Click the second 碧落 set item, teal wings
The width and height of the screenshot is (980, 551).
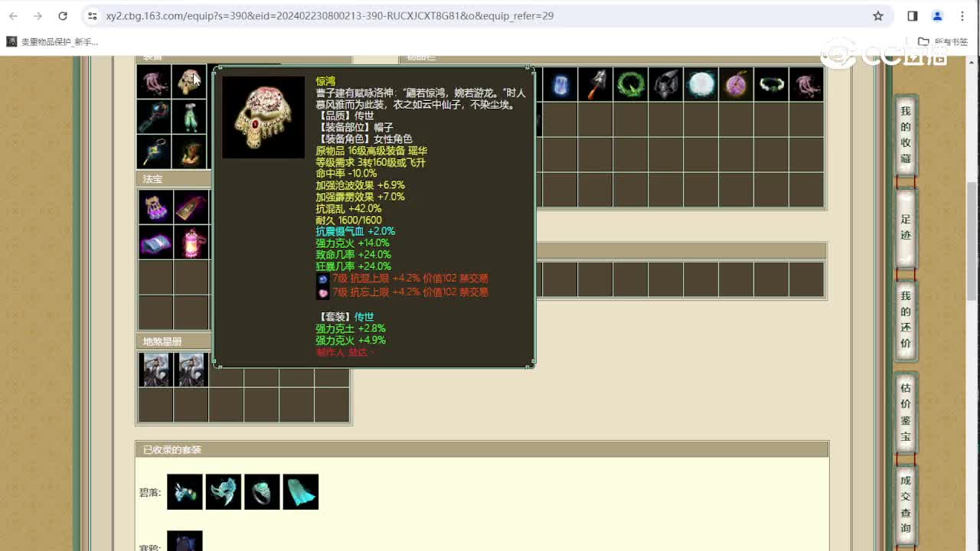tap(224, 492)
